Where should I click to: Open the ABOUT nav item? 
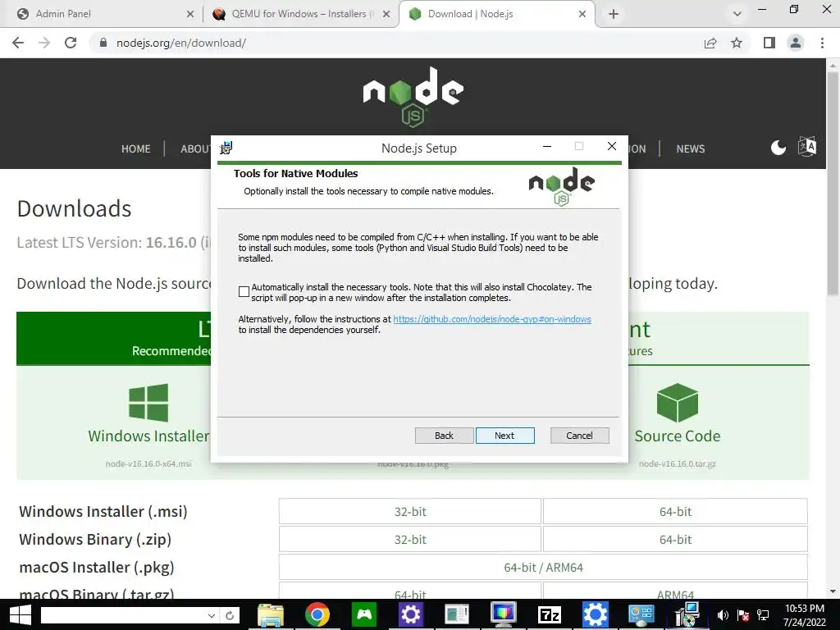click(x=195, y=149)
